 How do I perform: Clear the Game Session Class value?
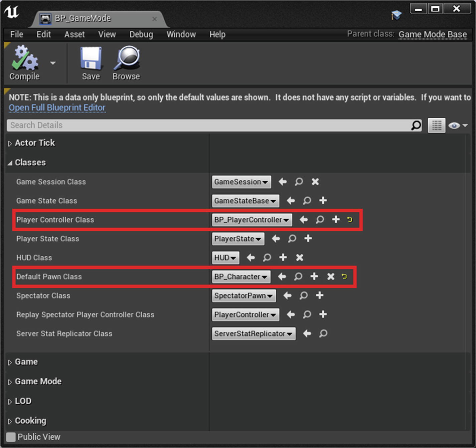click(x=315, y=182)
